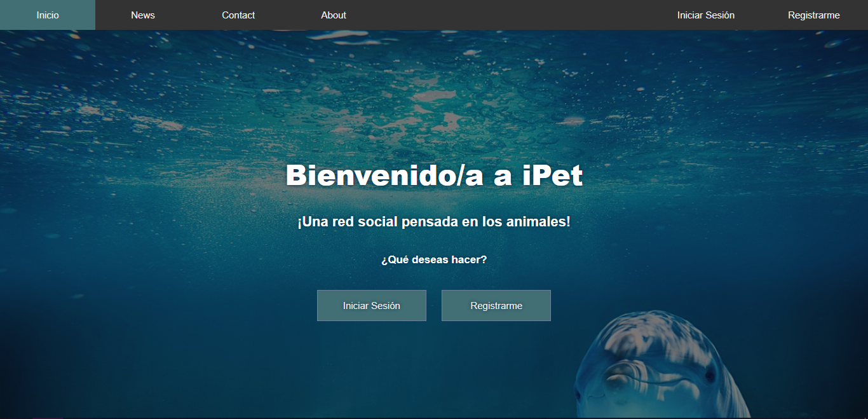
Task: Click the '¡Una red social pensada en los animales!' subtitle
Action: click(434, 222)
